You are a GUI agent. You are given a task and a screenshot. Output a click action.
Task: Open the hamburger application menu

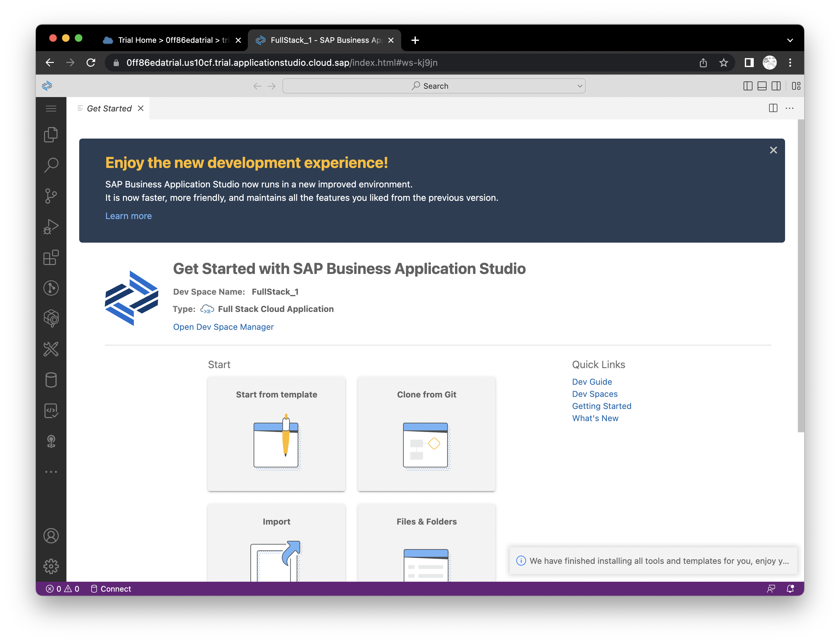tap(51, 108)
